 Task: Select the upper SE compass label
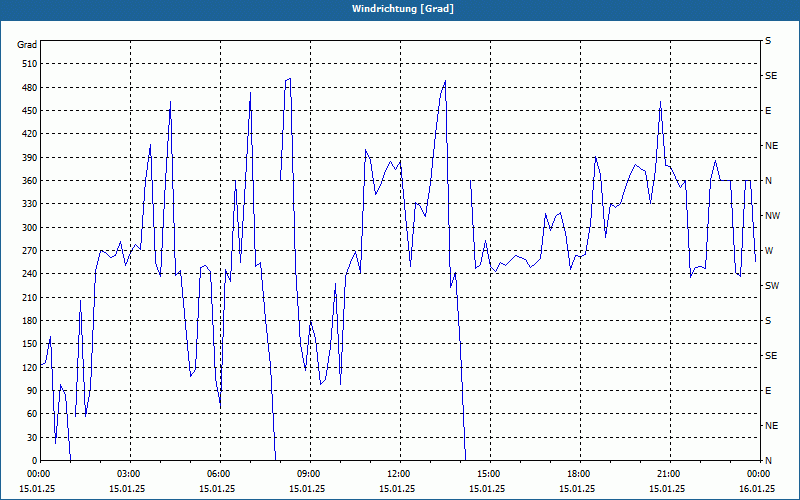[x=771, y=76]
